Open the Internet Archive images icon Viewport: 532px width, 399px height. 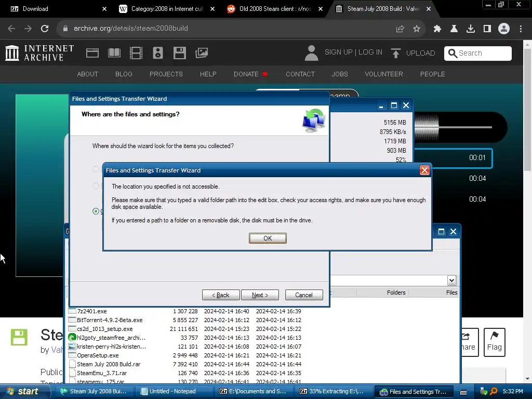click(x=202, y=53)
